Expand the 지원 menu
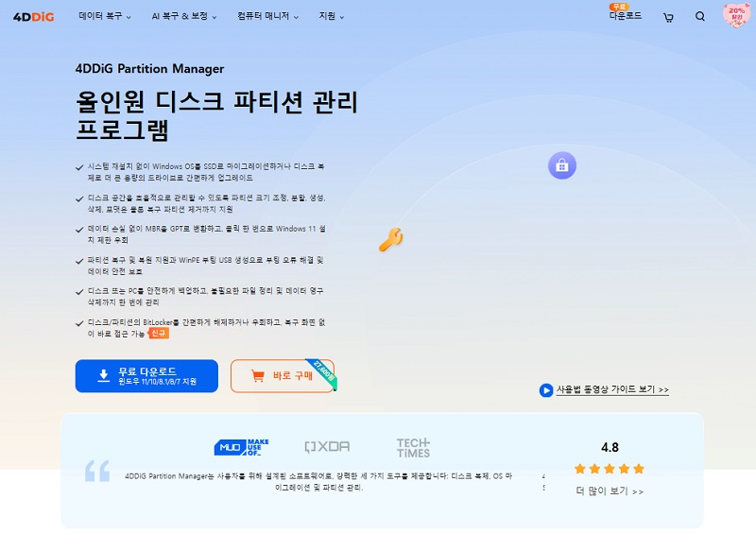 click(x=332, y=16)
